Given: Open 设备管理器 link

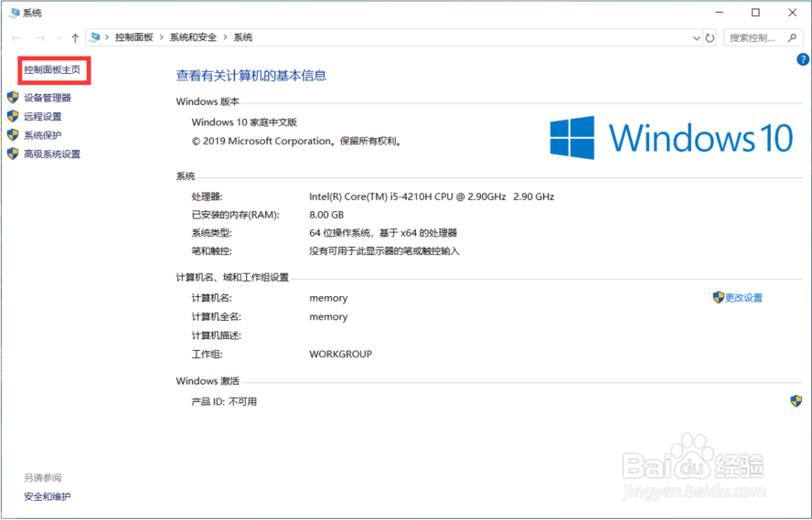Looking at the screenshot, I should click(48, 98).
